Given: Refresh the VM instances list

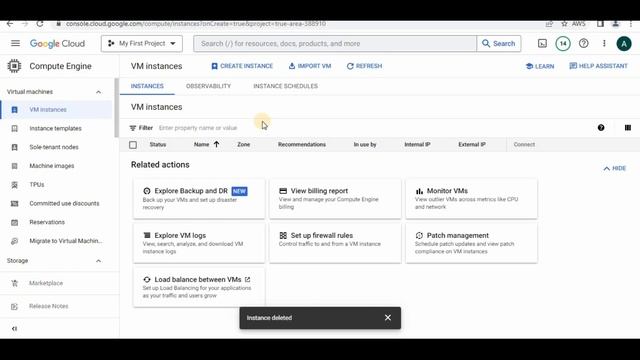Looking at the screenshot, I should click(x=364, y=66).
